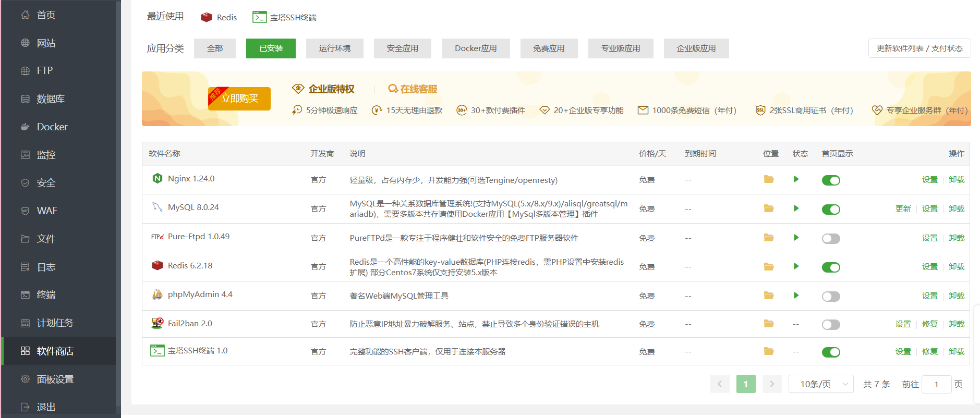Click the 立即购买 banner button
The height and width of the screenshot is (418, 980).
239,99
